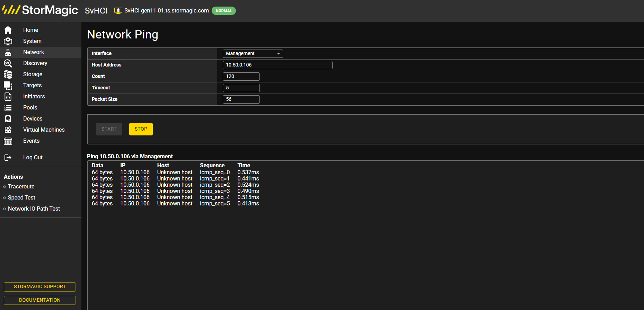Viewport: 644px width, 310px height.
Task: Open the Network IO Path Test action
Action: [34, 209]
